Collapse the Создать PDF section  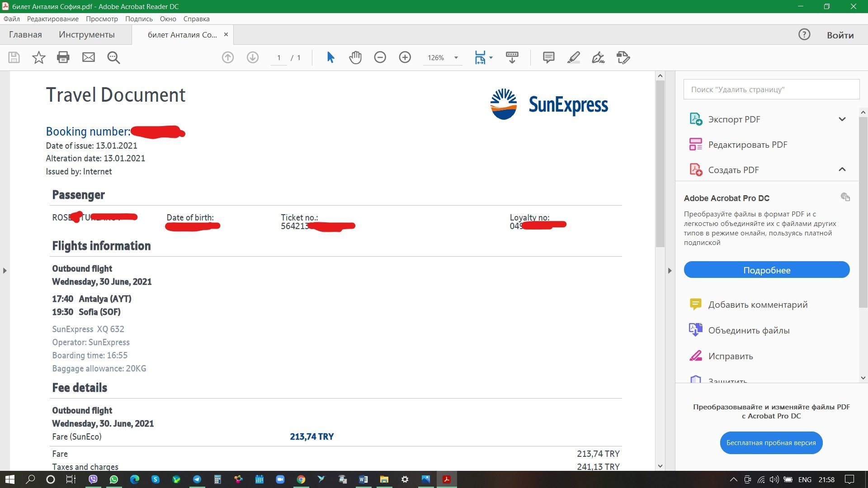[x=842, y=169]
